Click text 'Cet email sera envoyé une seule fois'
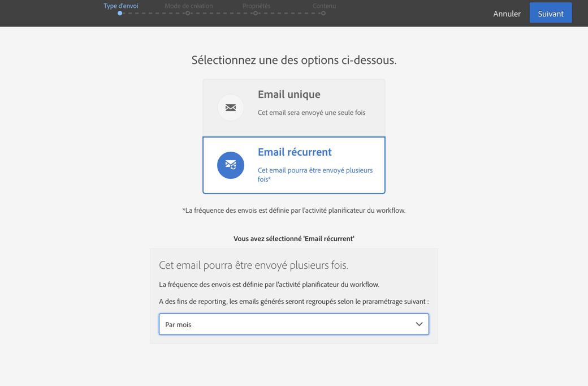Image resolution: width=588 pixels, height=386 pixels. pos(312,113)
